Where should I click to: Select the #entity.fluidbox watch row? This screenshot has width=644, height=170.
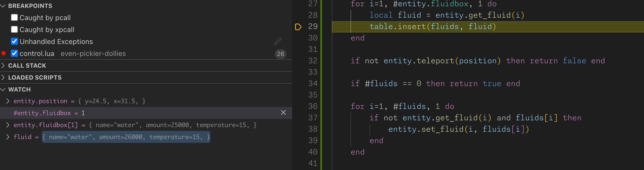[136, 113]
